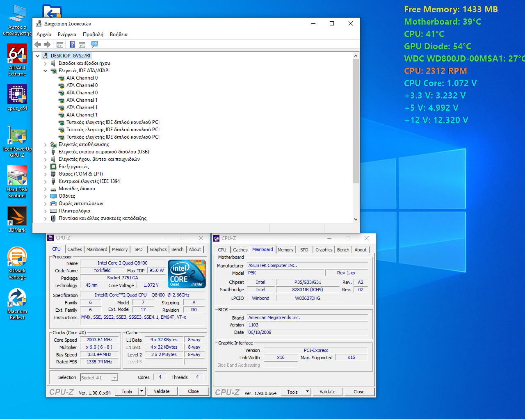Image resolution: width=525 pixels, height=420 pixels.
Task: Click the Ουρές εκτυπώσεων printer icon
Action: pos(53,203)
